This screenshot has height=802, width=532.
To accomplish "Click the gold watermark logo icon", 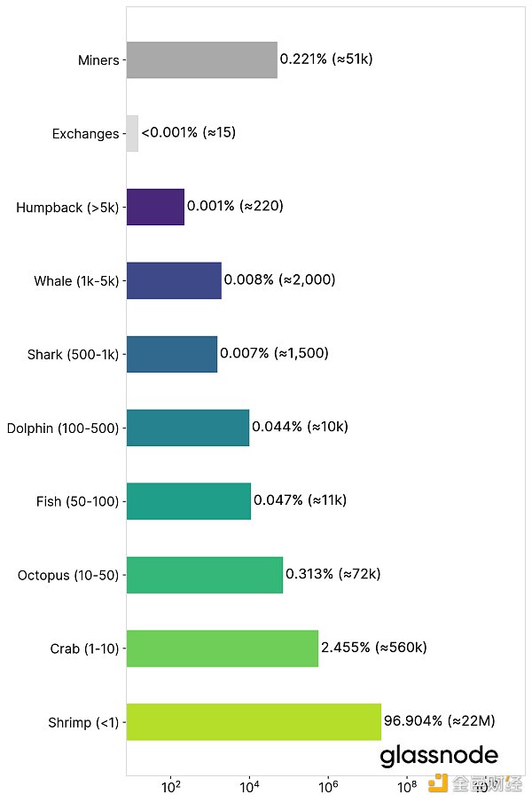I will coord(438,784).
